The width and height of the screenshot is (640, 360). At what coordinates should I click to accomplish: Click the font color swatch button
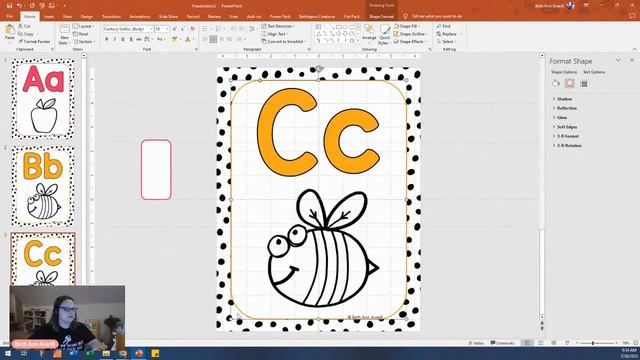point(187,39)
